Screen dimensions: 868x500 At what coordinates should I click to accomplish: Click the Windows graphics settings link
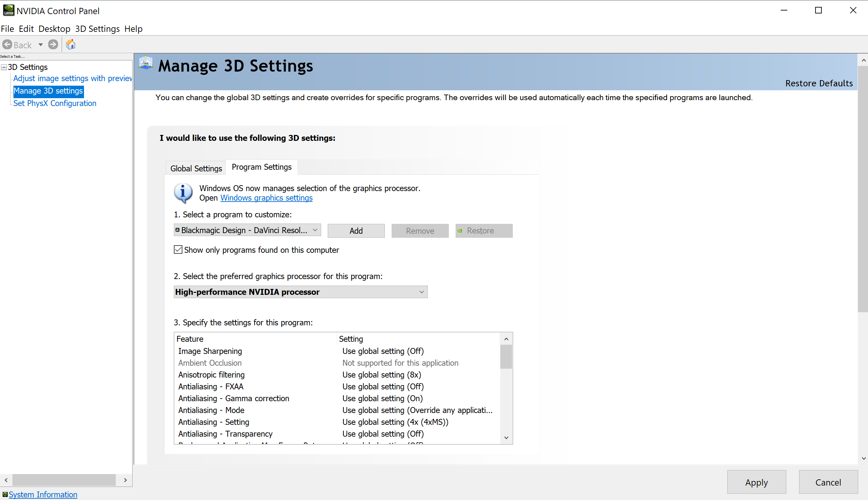point(266,198)
